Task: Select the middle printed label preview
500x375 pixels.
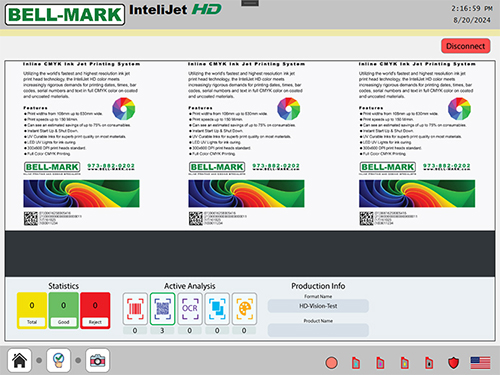Action: tap(246, 144)
